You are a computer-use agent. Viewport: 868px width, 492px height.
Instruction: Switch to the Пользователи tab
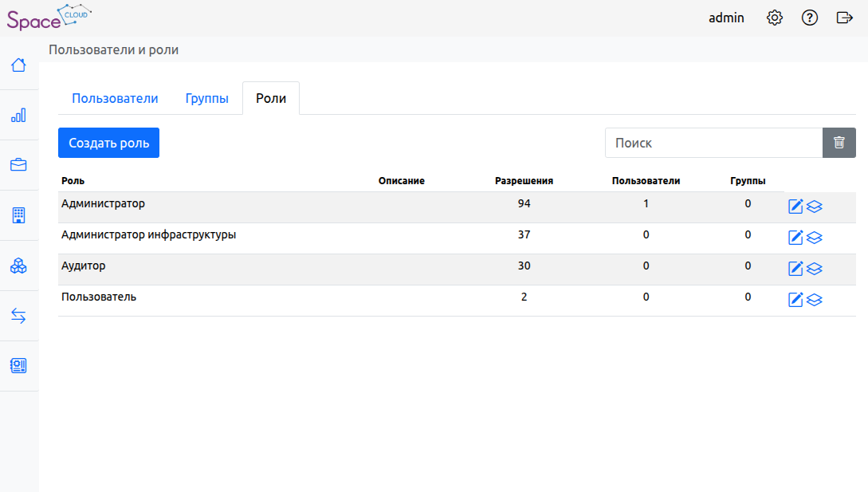point(115,99)
